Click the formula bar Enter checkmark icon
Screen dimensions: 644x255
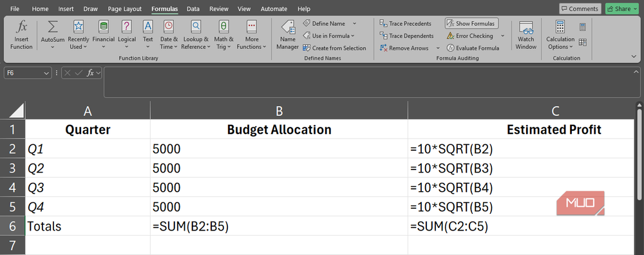[x=79, y=73]
